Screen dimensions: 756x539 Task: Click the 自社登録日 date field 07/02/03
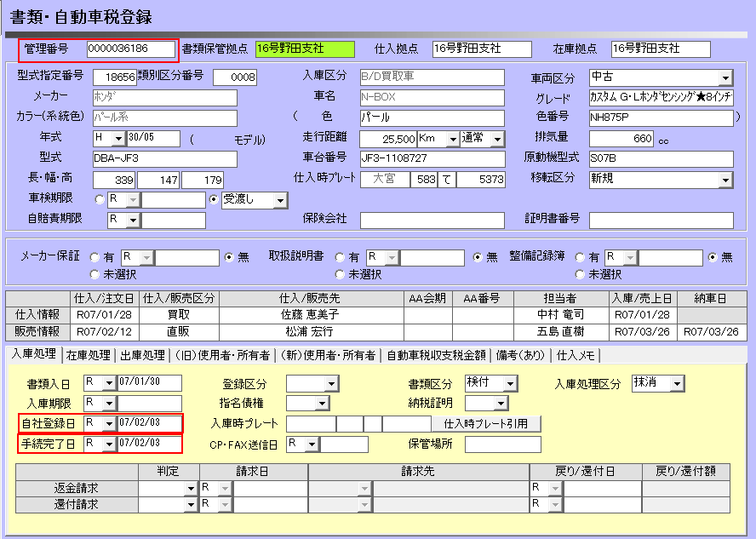(x=150, y=424)
